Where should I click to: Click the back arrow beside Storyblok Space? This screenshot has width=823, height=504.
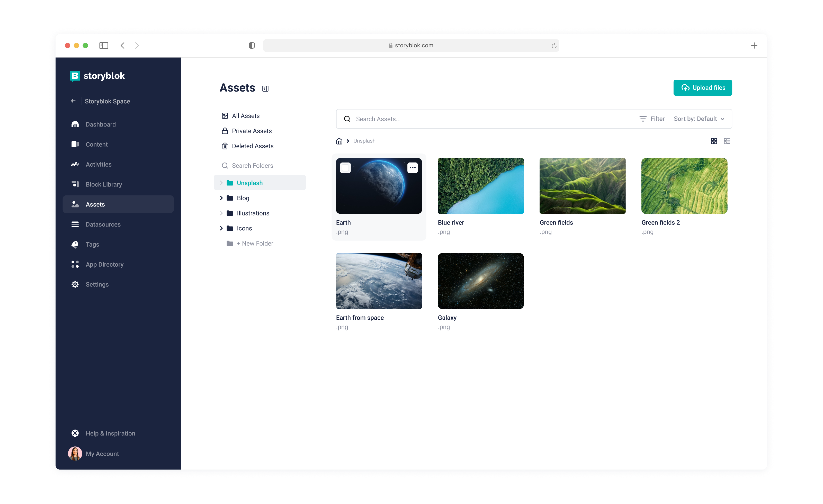point(73,101)
